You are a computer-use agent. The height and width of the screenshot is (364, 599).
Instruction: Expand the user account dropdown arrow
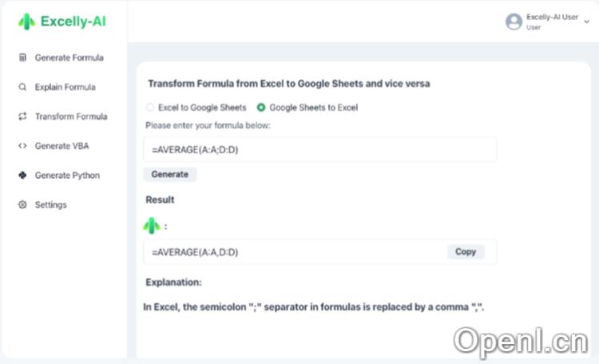pyautogui.click(x=587, y=22)
